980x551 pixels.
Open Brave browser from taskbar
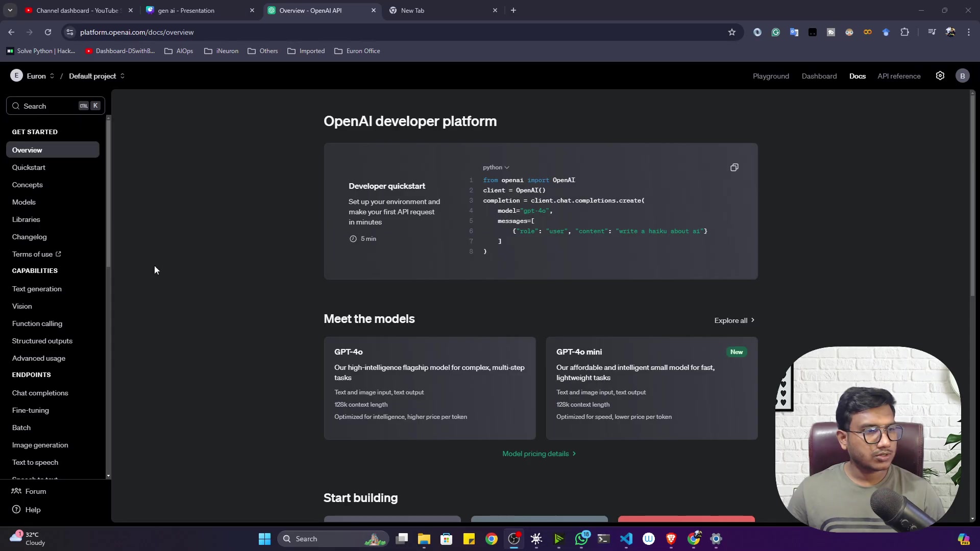[671, 539]
